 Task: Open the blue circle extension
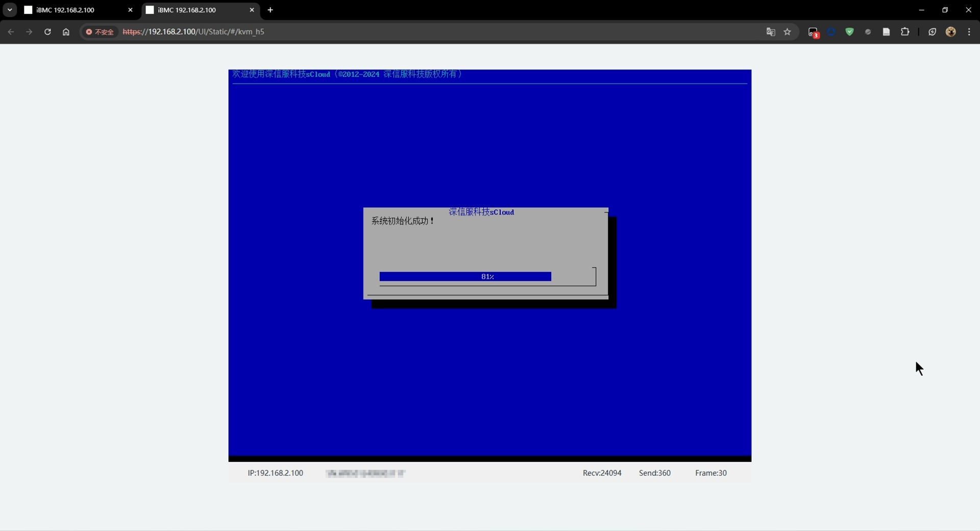tap(831, 32)
